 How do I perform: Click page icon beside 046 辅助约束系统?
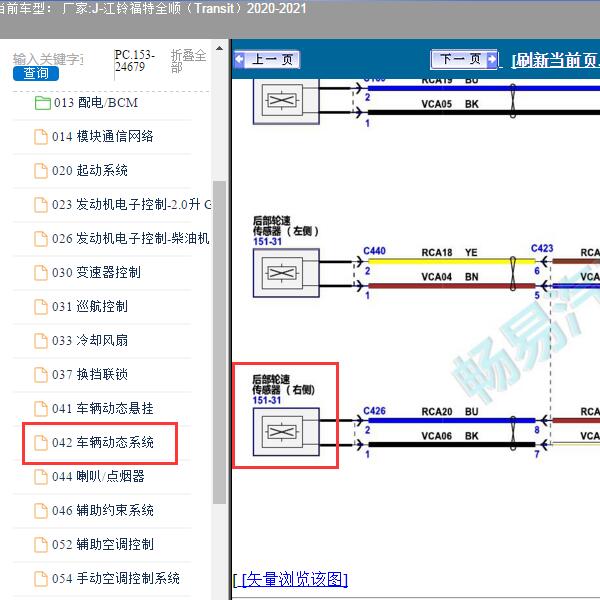point(41,512)
